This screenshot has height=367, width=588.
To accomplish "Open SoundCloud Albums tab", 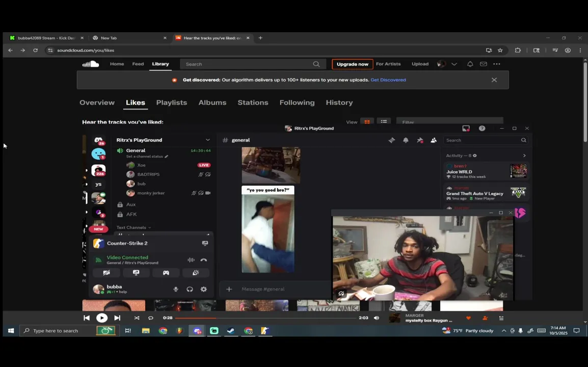I will pyautogui.click(x=212, y=102).
